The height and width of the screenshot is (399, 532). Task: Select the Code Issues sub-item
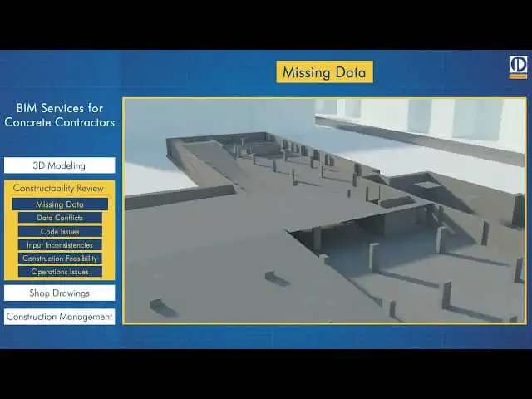pos(60,231)
